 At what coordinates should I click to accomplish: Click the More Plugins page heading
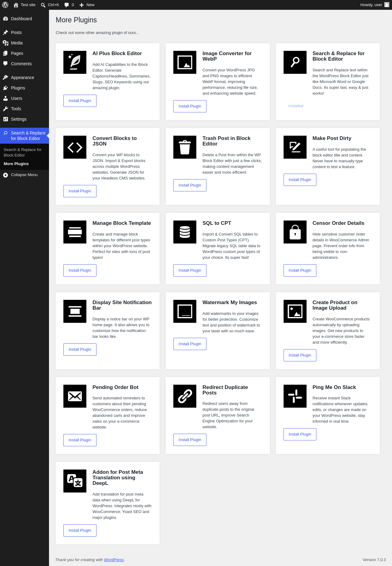click(76, 20)
